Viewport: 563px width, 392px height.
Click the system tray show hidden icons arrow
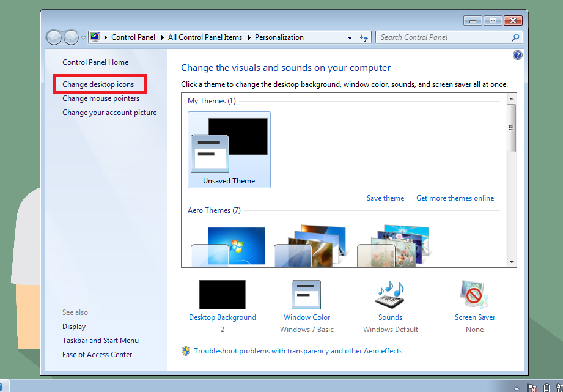pyautogui.click(x=517, y=388)
